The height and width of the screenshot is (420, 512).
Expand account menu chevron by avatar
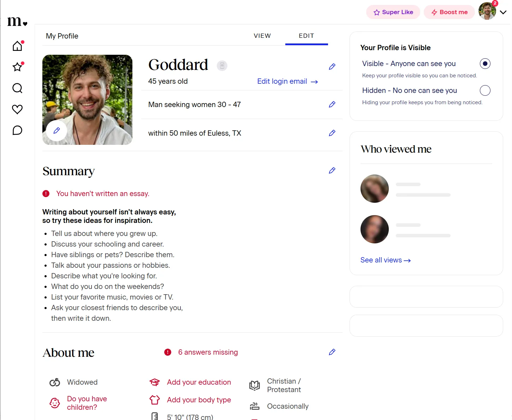[503, 12]
